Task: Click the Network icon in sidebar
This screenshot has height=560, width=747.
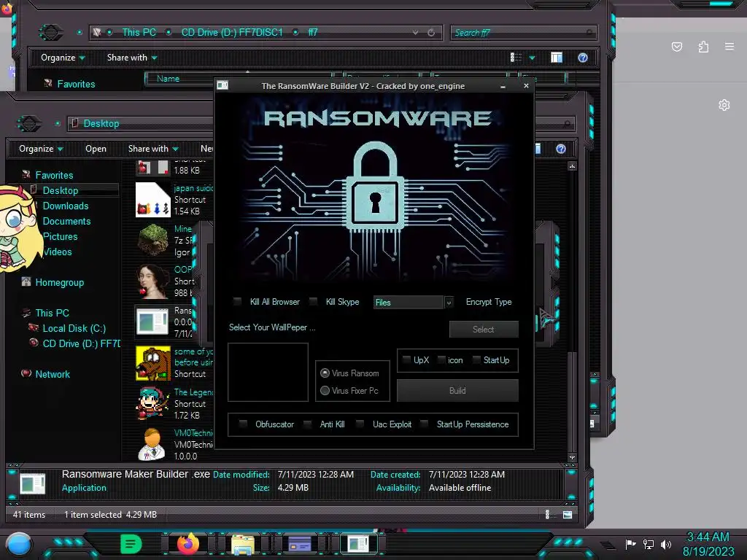Action: coord(26,374)
